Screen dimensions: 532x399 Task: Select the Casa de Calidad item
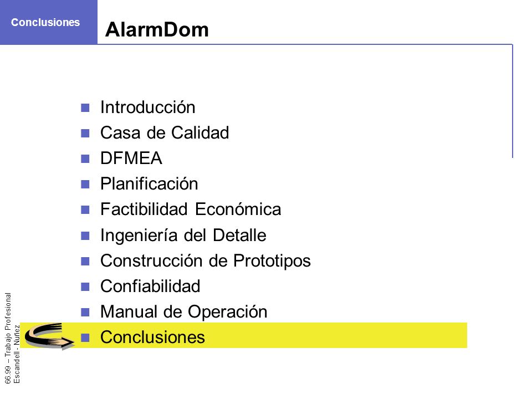pyautogui.click(x=165, y=132)
